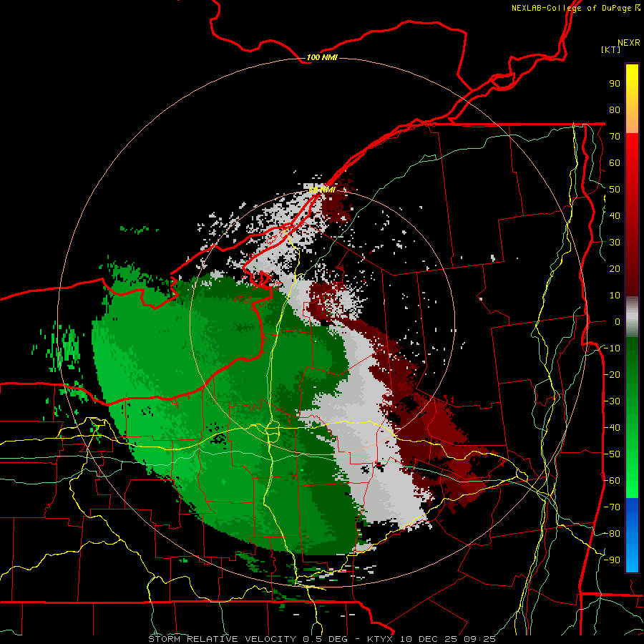Click the 50 NMI range ring label
644x644 pixels.
322,190
